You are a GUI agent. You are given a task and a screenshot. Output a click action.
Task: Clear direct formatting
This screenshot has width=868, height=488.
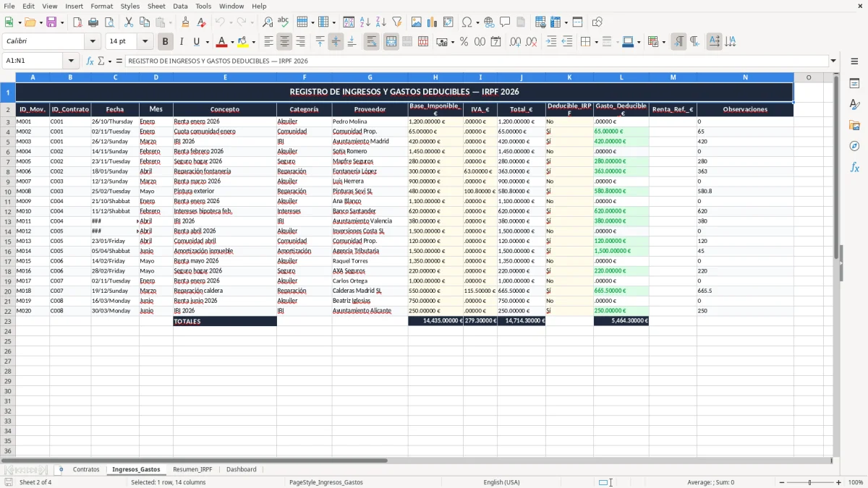point(201,22)
